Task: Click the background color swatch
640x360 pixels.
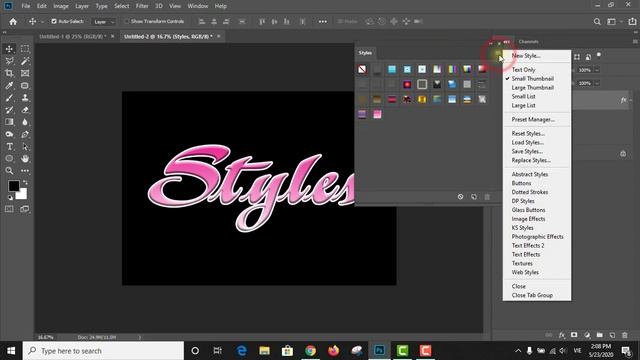Action: (x=23, y=196)
